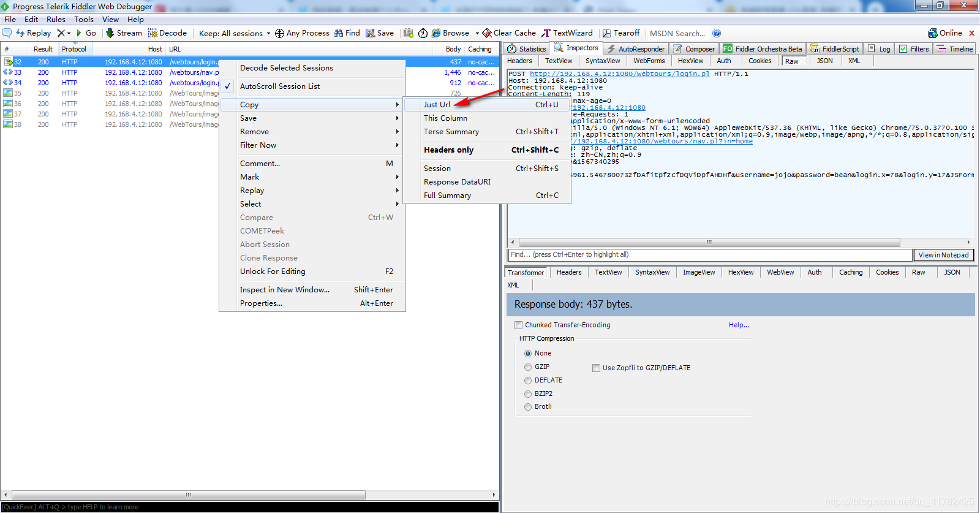Click the Find binoculars icon
The height and width of the screenshot is (513, 980).
click(x=339, y=33)
